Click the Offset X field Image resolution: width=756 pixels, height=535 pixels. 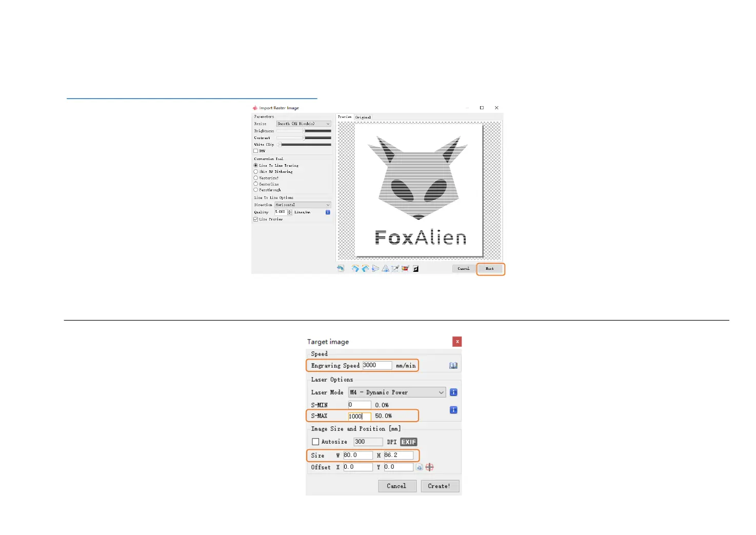pyautogui.click(x=358, y=467)
